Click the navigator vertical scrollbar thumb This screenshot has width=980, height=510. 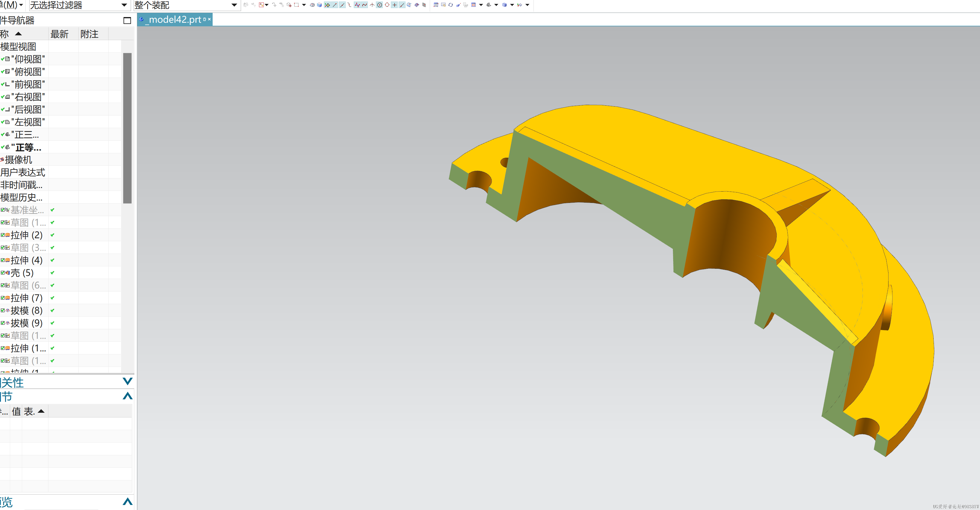(x=127, y=128)
